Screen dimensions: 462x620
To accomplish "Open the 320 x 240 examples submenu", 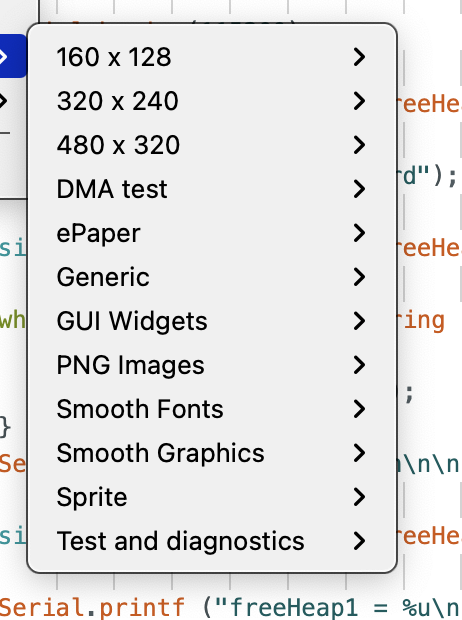I will click(x=212, y=101).
